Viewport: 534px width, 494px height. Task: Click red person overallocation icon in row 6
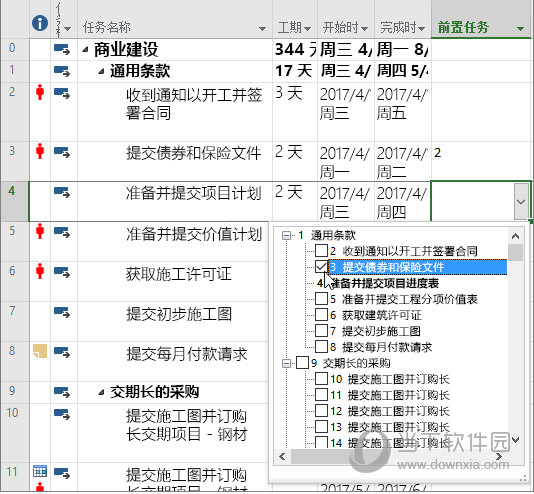pos(40,271)
